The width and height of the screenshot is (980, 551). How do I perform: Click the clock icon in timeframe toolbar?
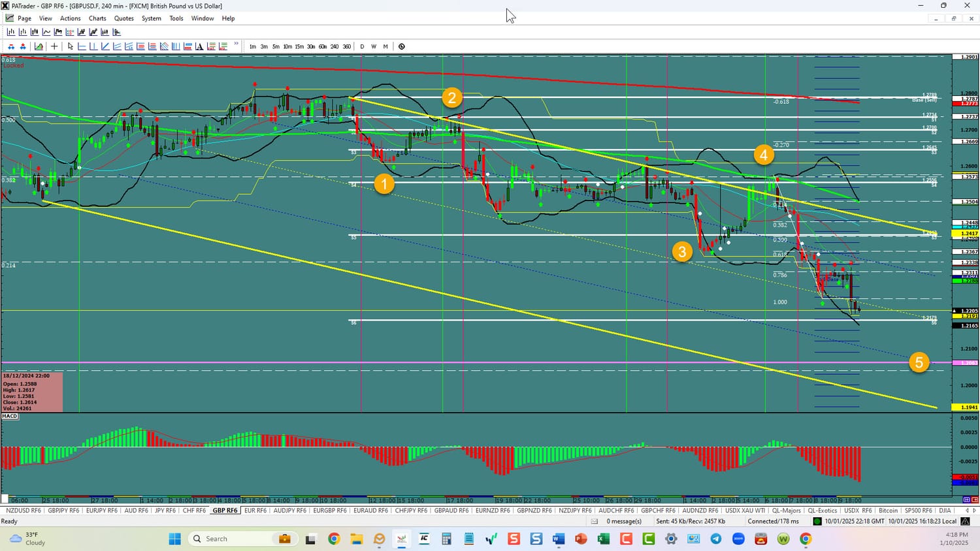[x=402, y=46]
